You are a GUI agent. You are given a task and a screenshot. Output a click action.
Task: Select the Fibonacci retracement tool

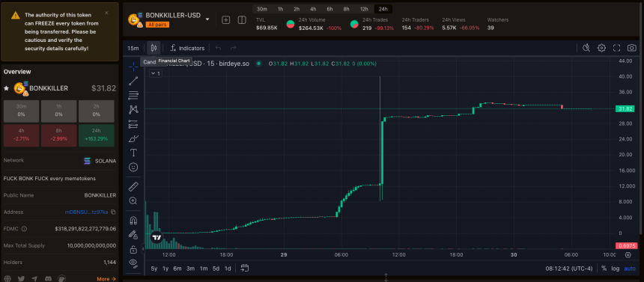tap(133, 95)
